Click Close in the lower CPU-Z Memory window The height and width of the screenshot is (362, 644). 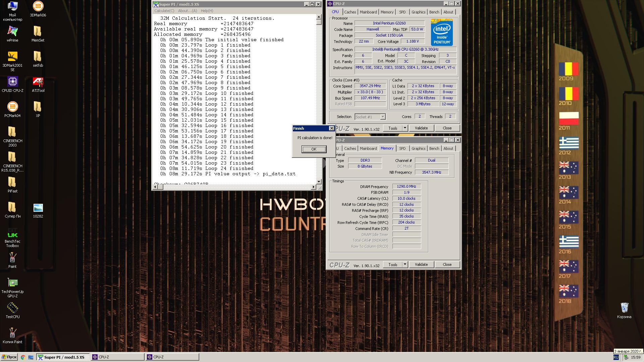(x=447, y=264)
